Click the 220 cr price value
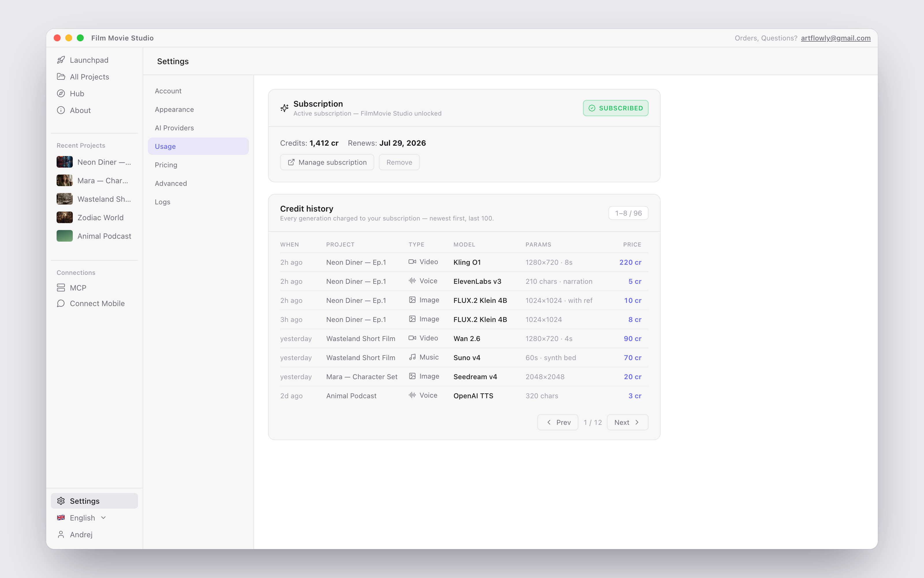Viewport: 924px width, 578px height. [630, 262]
